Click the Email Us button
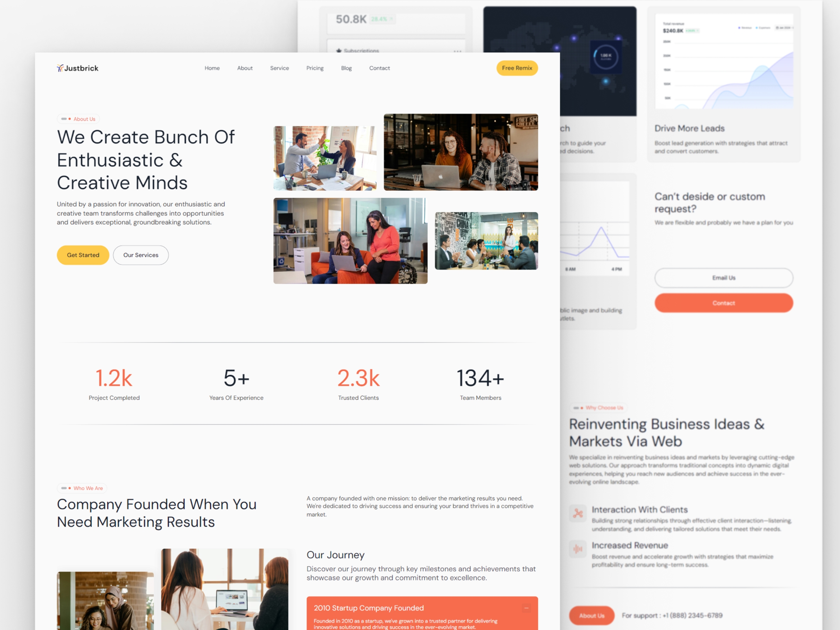Image resolution: width=840 pixels, height=630 pixels. click(x=723, y=278)
